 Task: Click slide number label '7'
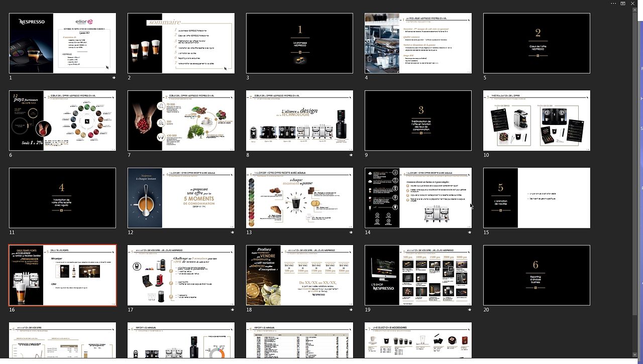[x=129, y=156]
